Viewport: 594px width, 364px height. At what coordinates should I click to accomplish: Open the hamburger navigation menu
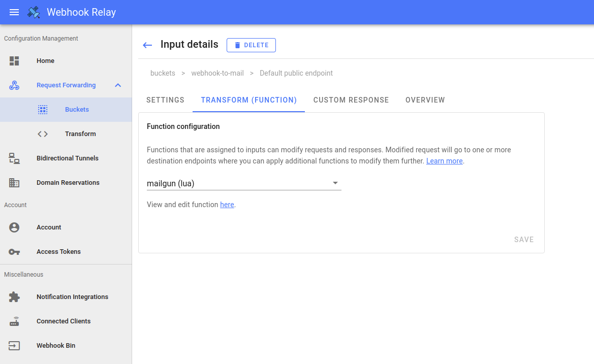[x=14, y=12]
